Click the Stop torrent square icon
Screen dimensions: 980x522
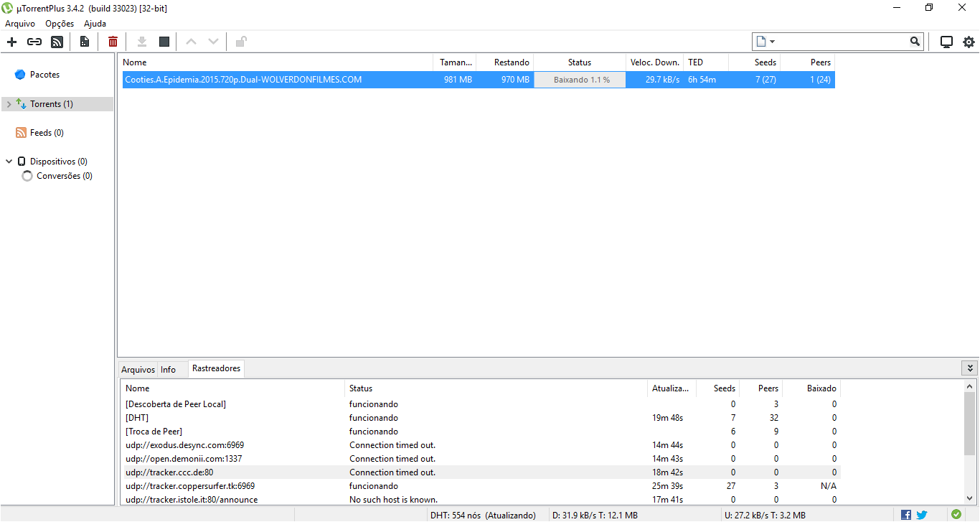pyautogui.click(x=164, y=42)
